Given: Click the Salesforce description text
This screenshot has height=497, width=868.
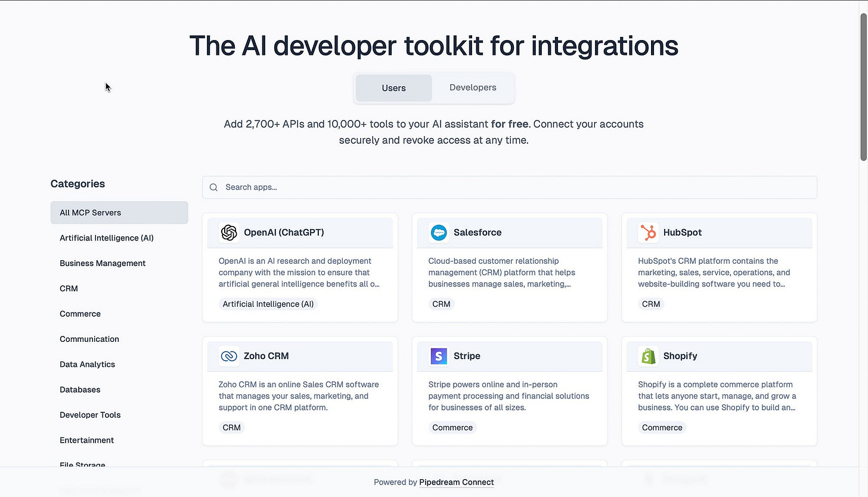Looking at the screenshot, I should pyautogui.click(x=502, y=273).
